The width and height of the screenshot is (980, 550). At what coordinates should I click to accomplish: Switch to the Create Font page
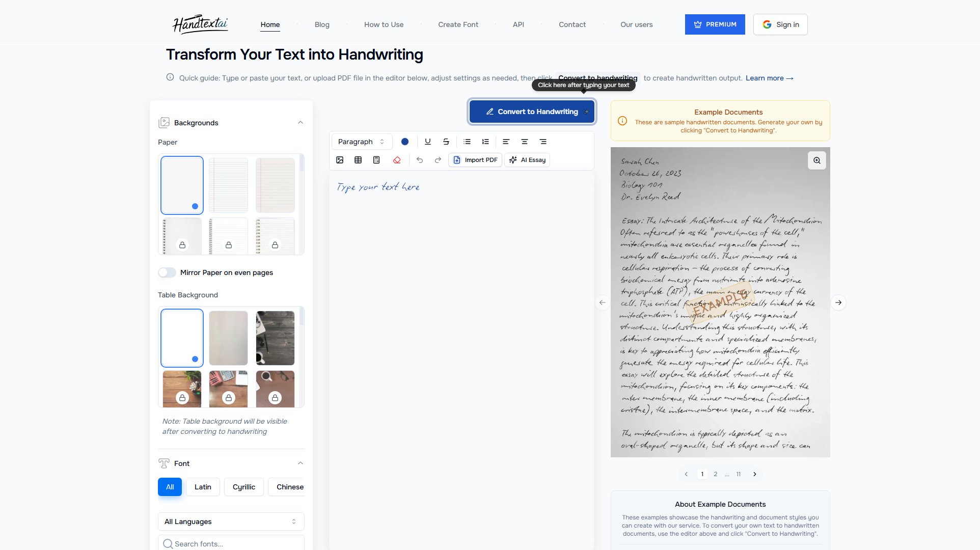(457, 24)
